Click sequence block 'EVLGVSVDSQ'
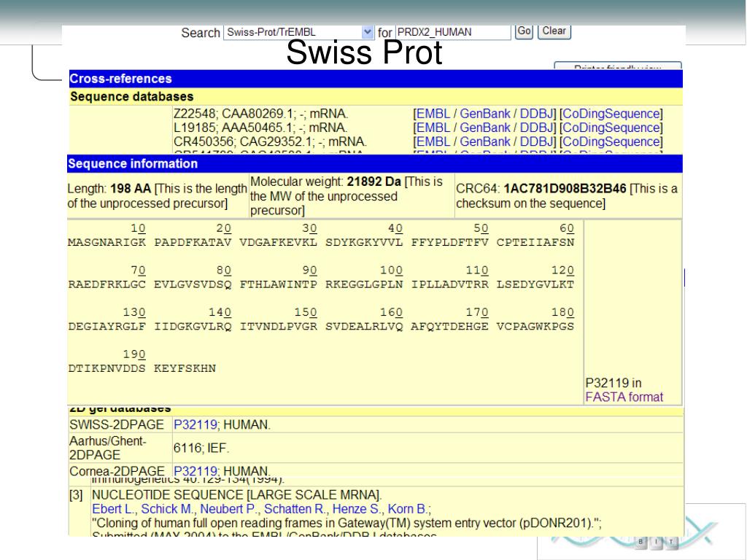Viewport: 747px width, 560px height. (193, 284)
